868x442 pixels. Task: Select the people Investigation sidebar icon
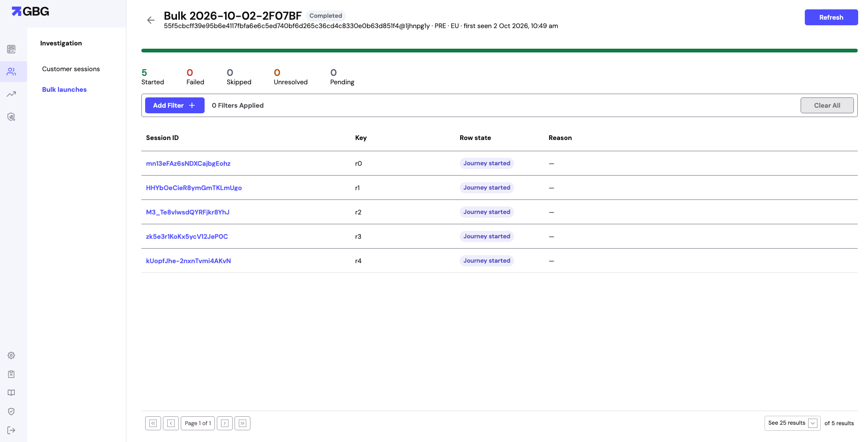click(x=11, y=72)
